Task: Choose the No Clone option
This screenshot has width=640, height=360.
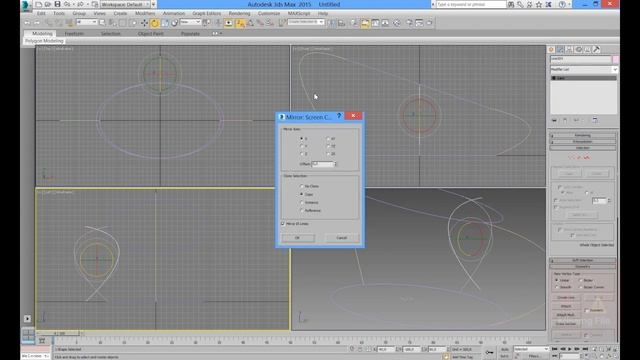Action: click(302, 186)
